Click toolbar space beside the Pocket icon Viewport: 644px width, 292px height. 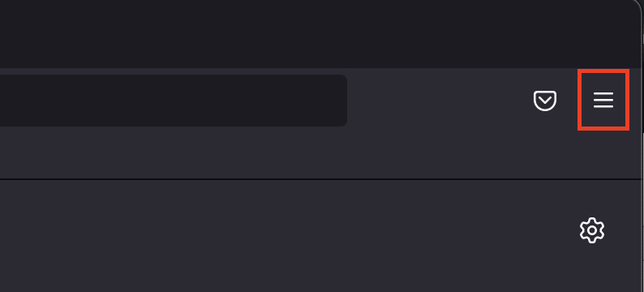(440, 101)
